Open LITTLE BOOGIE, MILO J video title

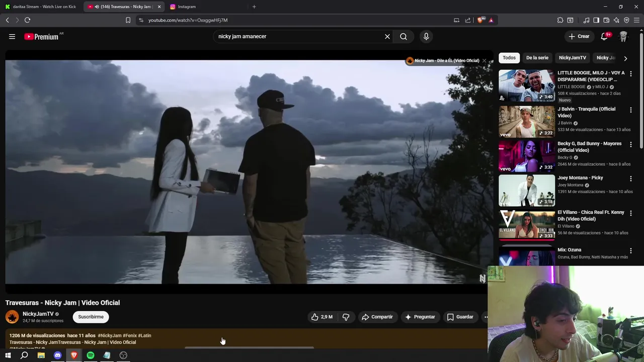(591, 76)
